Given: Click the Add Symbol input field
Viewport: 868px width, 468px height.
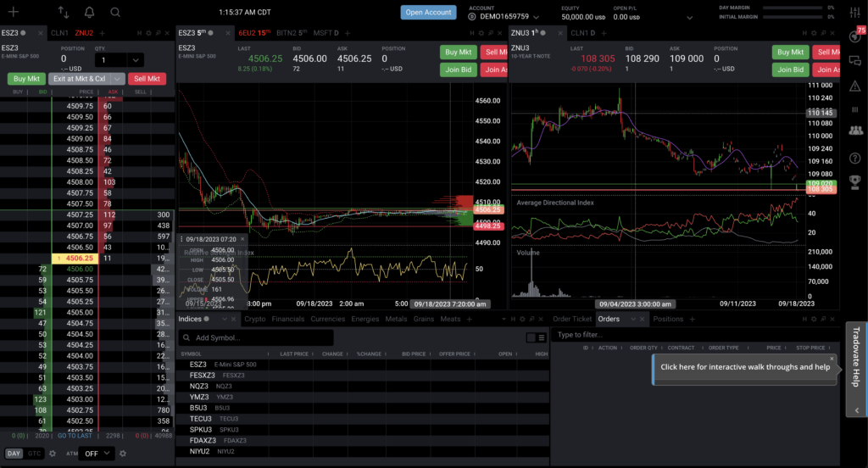Looking at the screenshot, I should 256,337.
